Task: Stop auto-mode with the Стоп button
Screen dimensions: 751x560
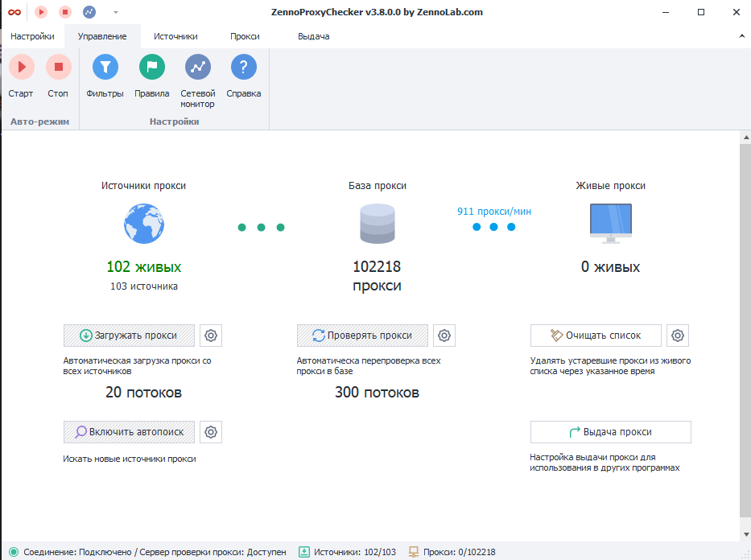Action: click(59, 76)
